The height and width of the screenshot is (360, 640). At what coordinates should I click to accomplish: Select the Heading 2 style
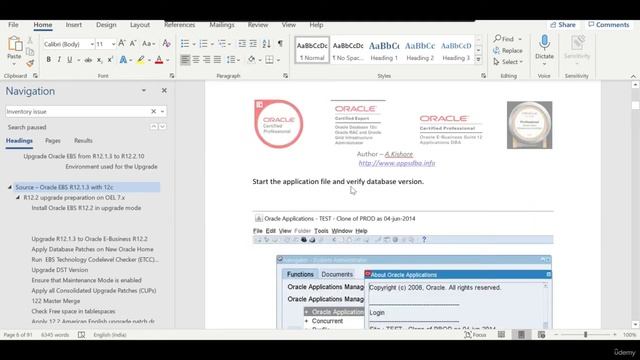tap(420, 51)
